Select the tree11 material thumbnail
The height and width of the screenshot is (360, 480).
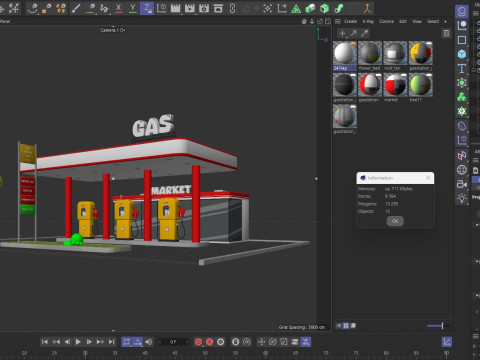point(420,85)
